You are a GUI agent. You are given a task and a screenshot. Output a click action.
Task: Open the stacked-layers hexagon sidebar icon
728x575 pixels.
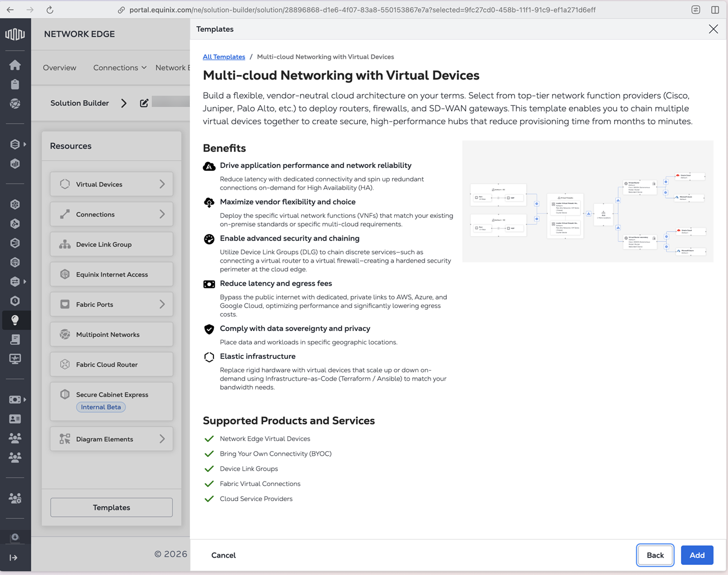tap(15, 144)
